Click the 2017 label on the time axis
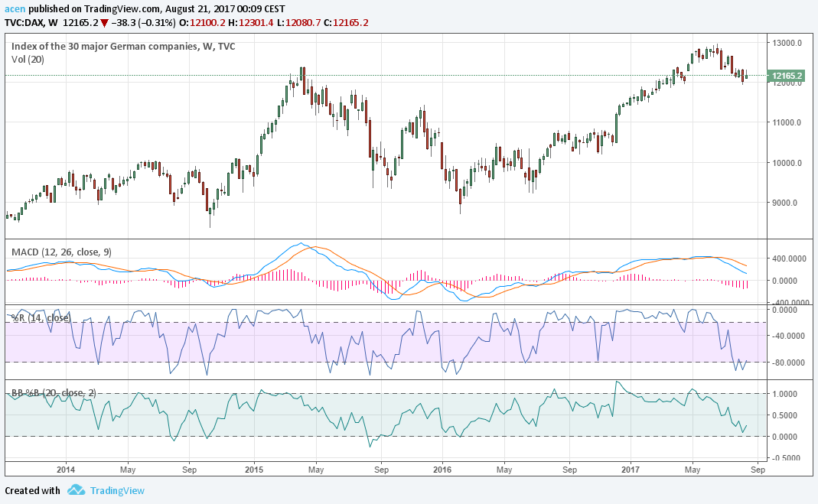The width and height of the screenshot is (818, 504). (x=631, y=470)
